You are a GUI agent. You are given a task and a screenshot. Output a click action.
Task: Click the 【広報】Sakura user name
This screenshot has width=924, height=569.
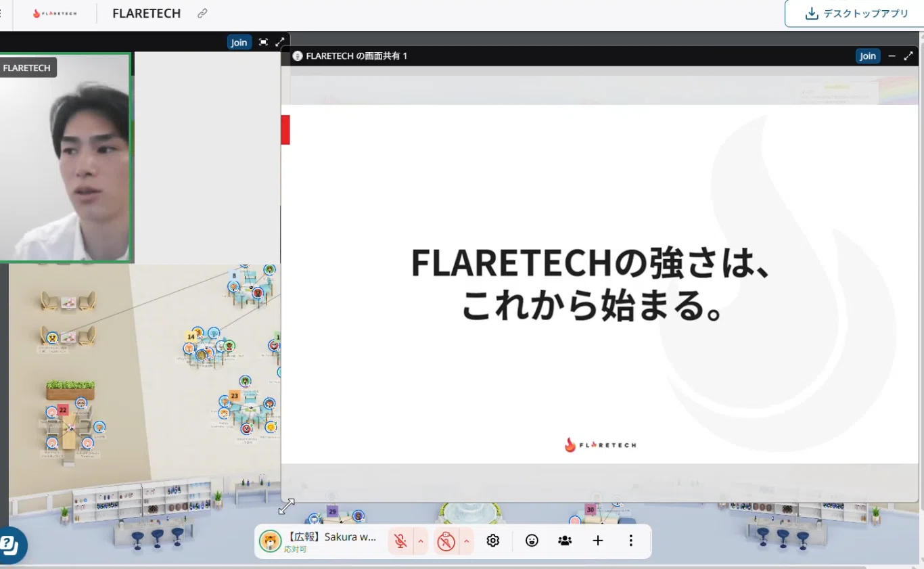coord(331,537)
